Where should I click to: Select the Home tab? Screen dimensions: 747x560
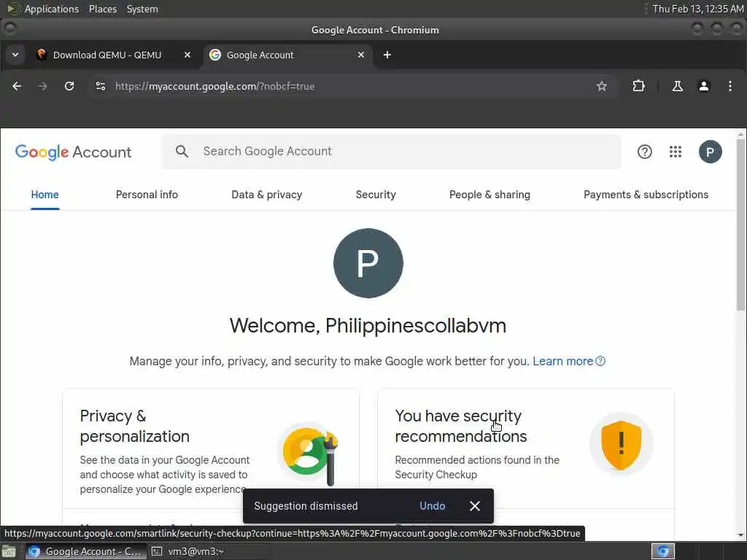(x=44, y=195)
